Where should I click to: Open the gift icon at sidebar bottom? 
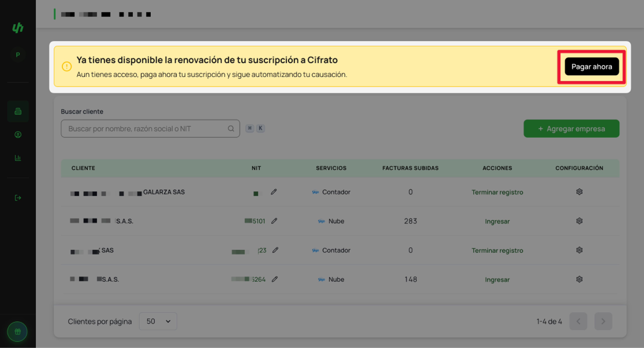tap(17, 332)
